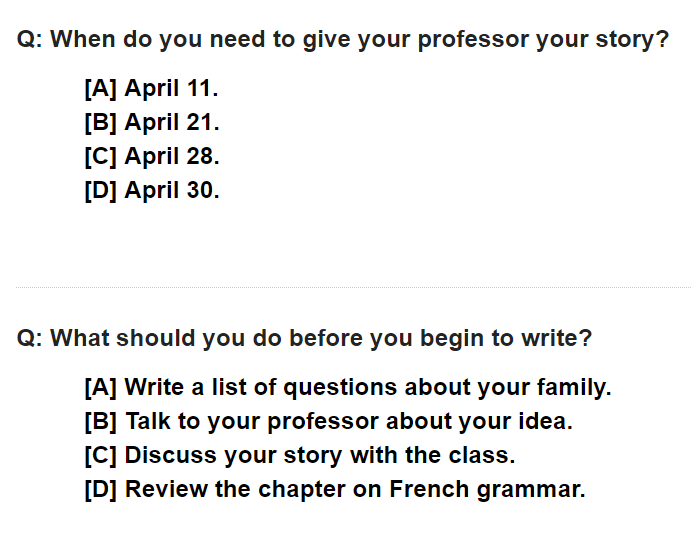Screen dimensions: 692x535
Task: Click the question about what to do before writing
Action: point(305,338)
